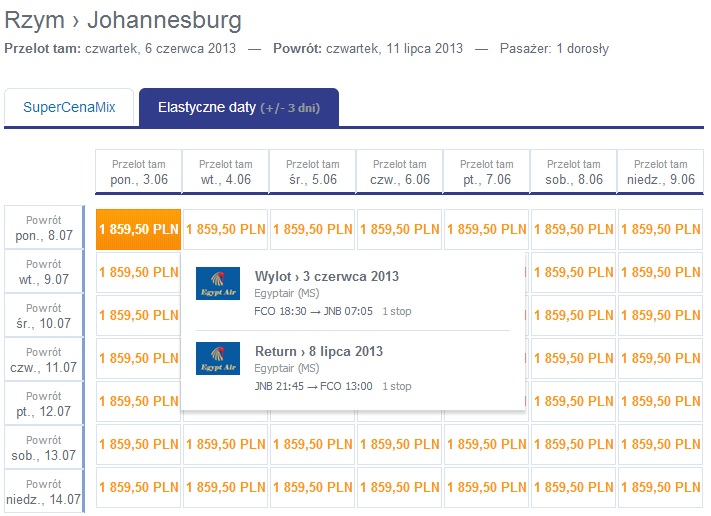The width and height of the screenshot is (711, 516).
Task: Choose price for niedz. 9.06 and niedz. 14.07
Action: coord(660,487)
